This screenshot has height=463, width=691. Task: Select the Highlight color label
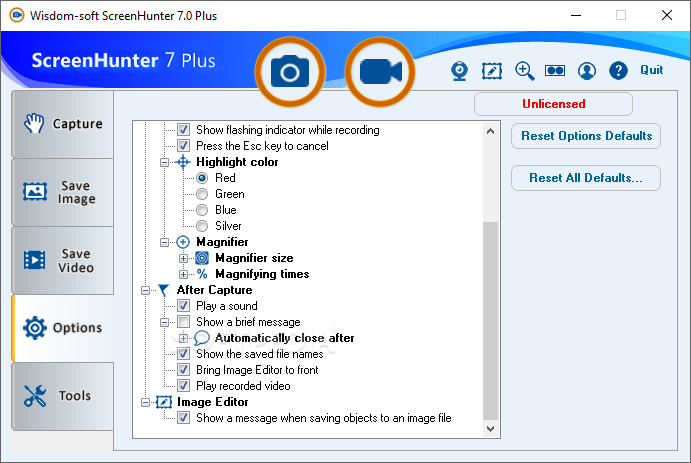(x=237, y=162)
